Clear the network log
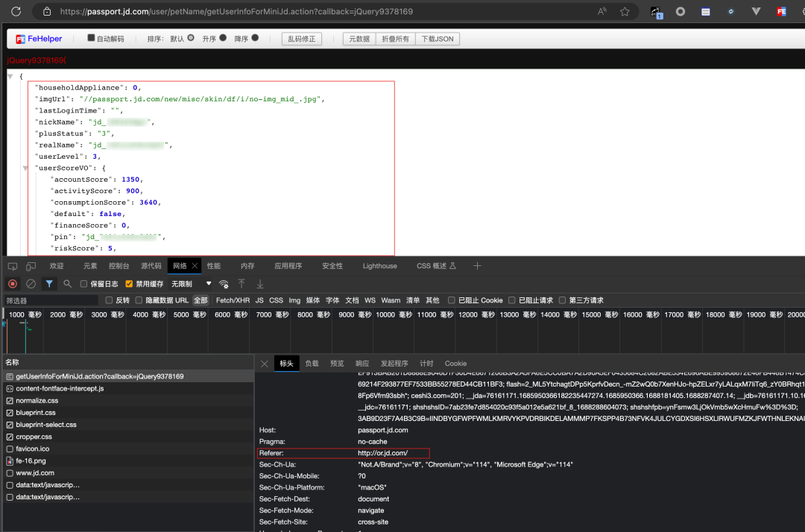 tap(31, 284)
